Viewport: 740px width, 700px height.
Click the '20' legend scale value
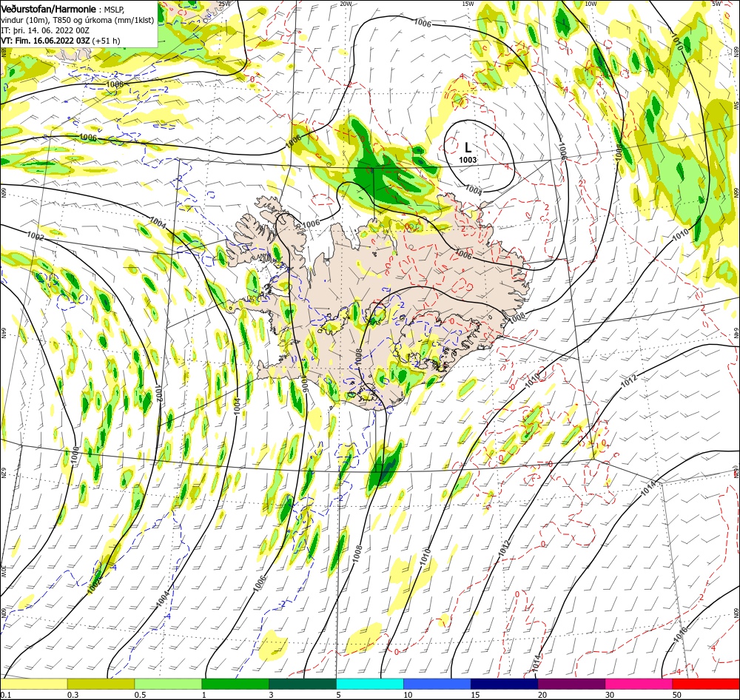pos(542,695)
